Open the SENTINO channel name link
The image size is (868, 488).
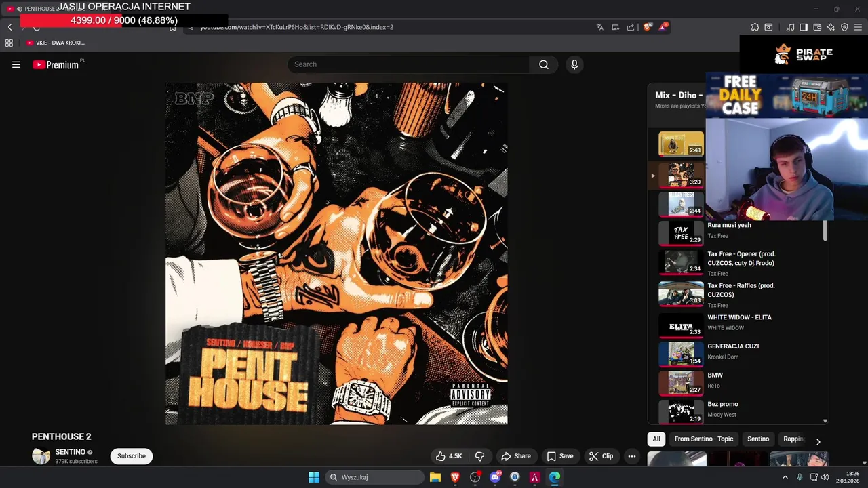(x=70, y=452)
